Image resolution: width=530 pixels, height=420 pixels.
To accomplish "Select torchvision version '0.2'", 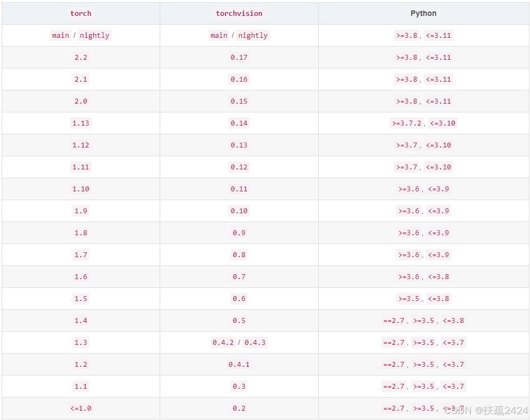I will [239, 409].
